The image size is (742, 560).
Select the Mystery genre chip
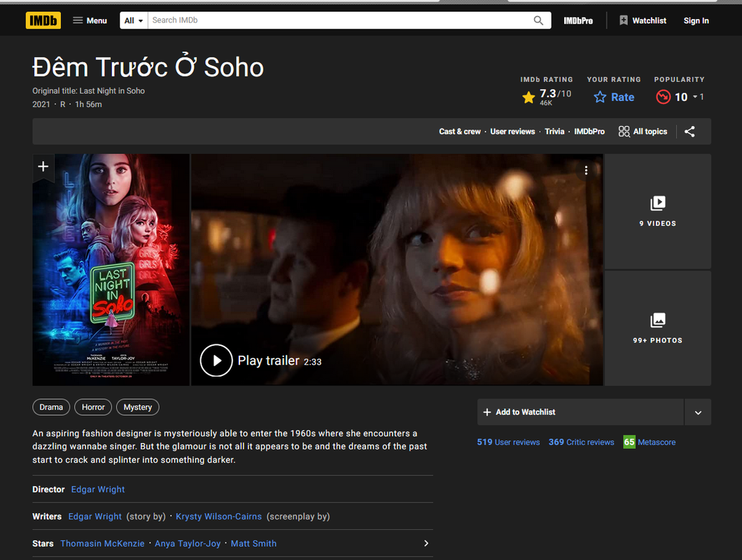click(x=138, y=407)
